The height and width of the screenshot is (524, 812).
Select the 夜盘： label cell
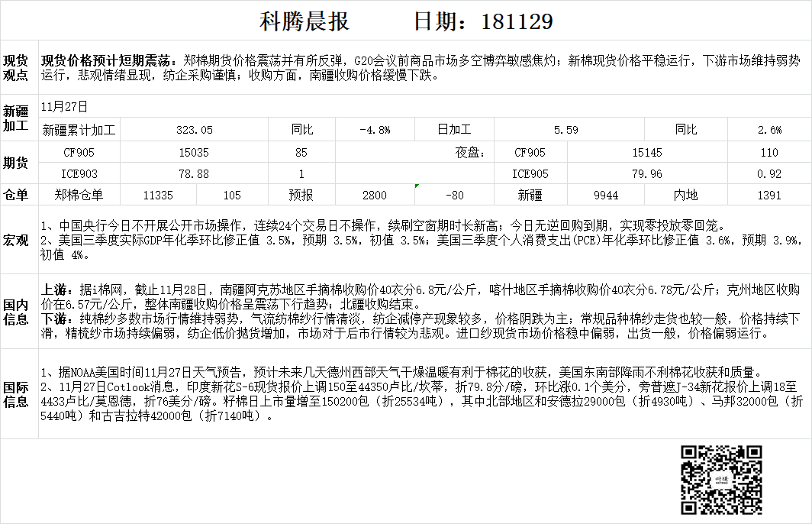click(472, 153)
